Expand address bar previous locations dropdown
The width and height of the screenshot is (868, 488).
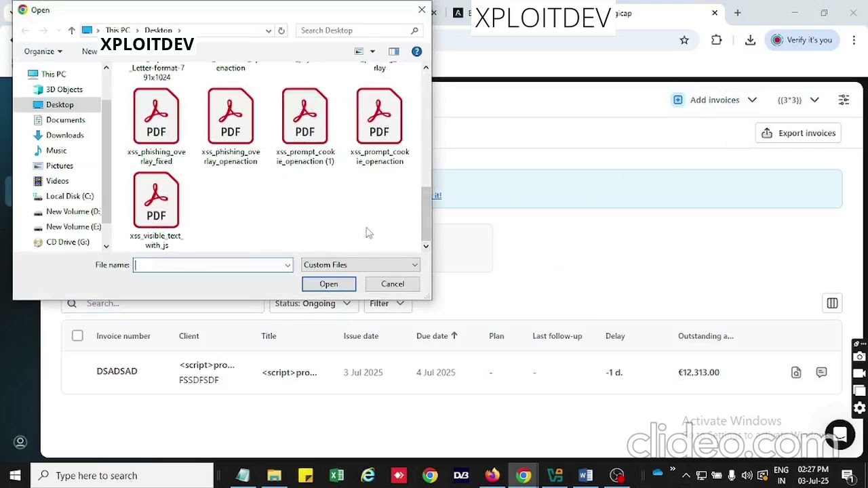click(269, 30)
